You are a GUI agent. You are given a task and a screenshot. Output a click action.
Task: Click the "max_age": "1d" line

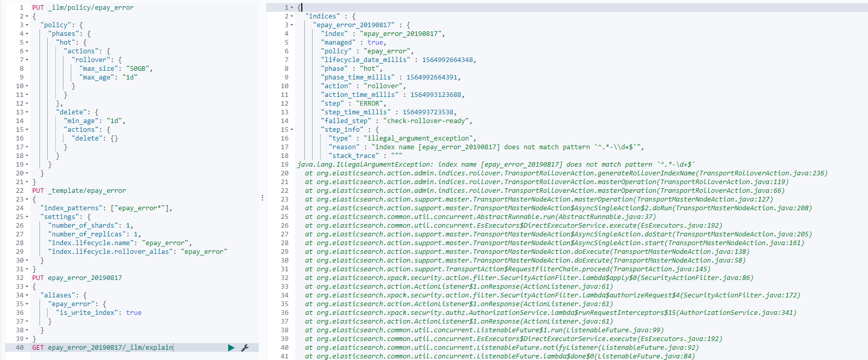pos(108,77)
